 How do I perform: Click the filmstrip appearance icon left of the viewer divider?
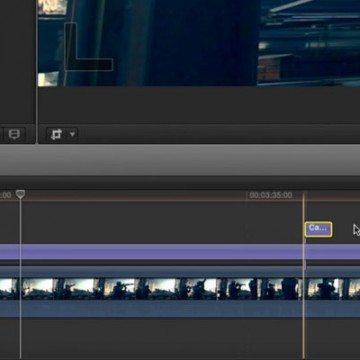pyautogui.click(x=14, y=134)
